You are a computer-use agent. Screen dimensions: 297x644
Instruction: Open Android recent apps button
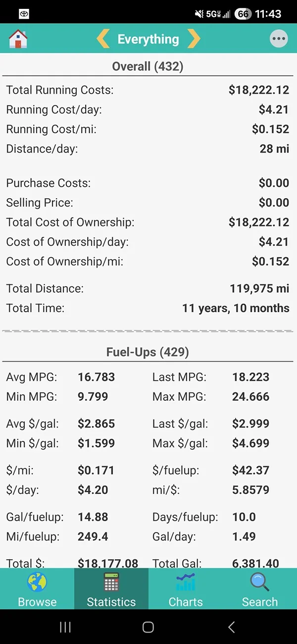(65, 627)
